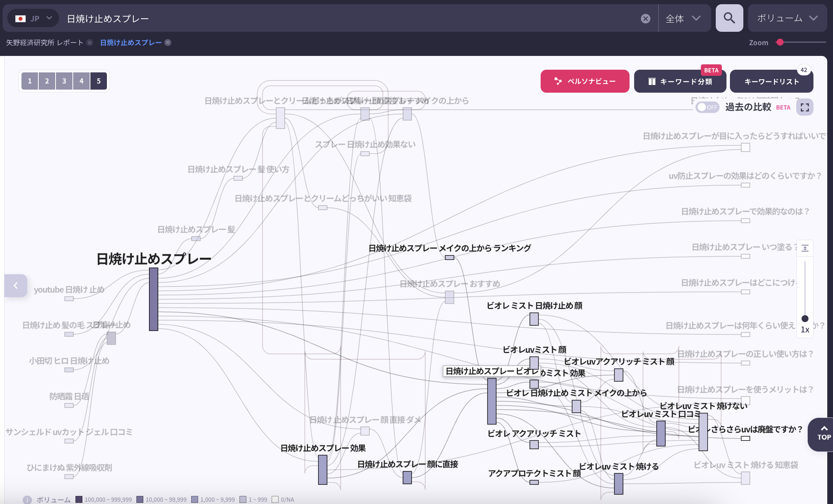The height and width of the screenshot is (504, 833).
Task: Expand the JP language selector chevron
Action: click(x=49, y=18)
